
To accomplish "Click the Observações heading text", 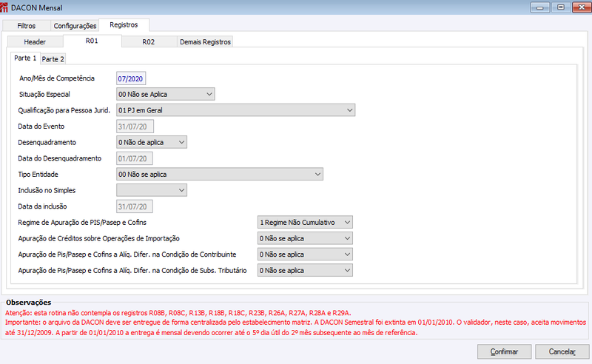I will 28,303.
